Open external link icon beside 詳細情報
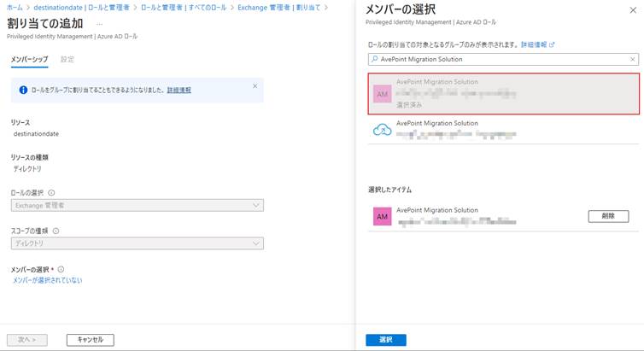Screen dimensions: 644x351 coord(552,44)
